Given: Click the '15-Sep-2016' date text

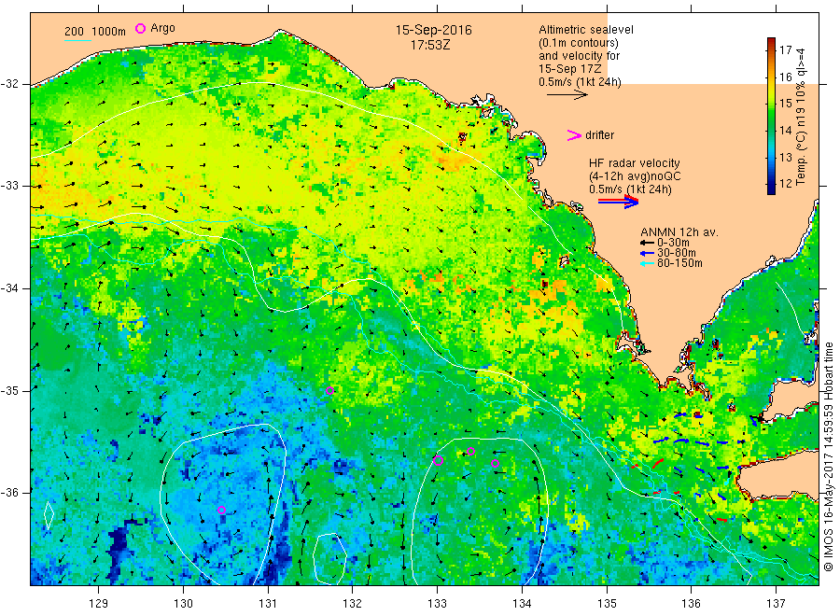Looking at the screenshot, I should pyautogui.click(x=433, y=30).
